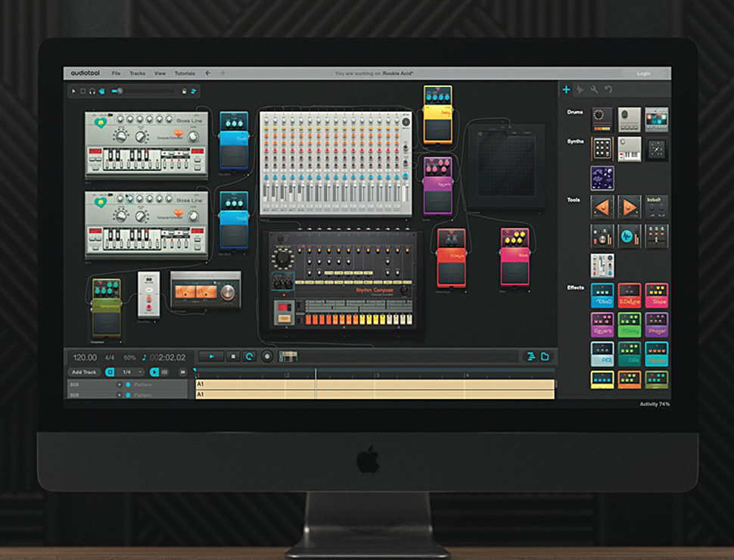Screen dimensions: 734x560
Task: Expand the 808 track plus button
Action: click(x=120, y=385)
